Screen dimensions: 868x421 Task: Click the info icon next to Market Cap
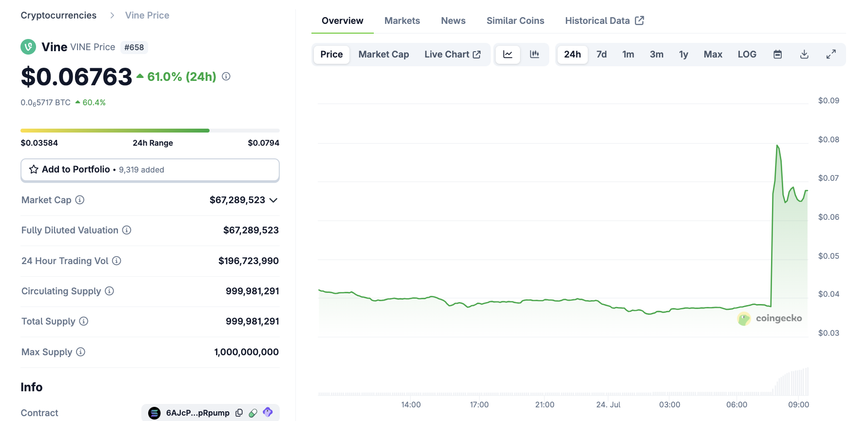pos(80,200)
